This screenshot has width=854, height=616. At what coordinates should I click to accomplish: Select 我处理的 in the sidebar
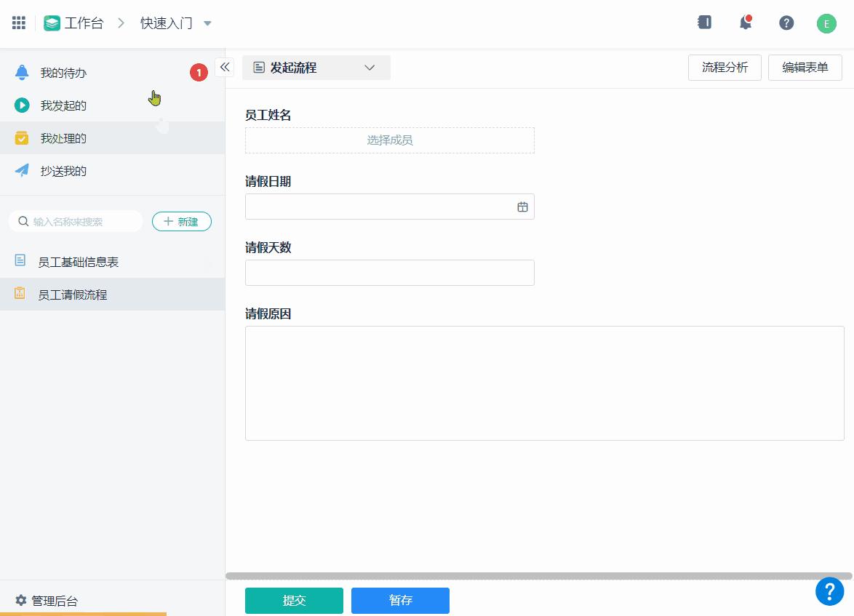tap(64, 137)
